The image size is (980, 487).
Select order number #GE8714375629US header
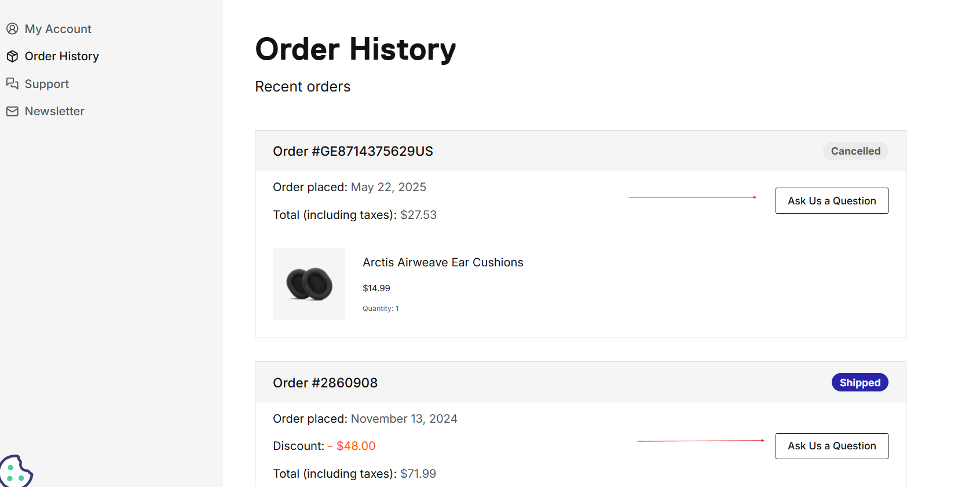pos(353,151)
